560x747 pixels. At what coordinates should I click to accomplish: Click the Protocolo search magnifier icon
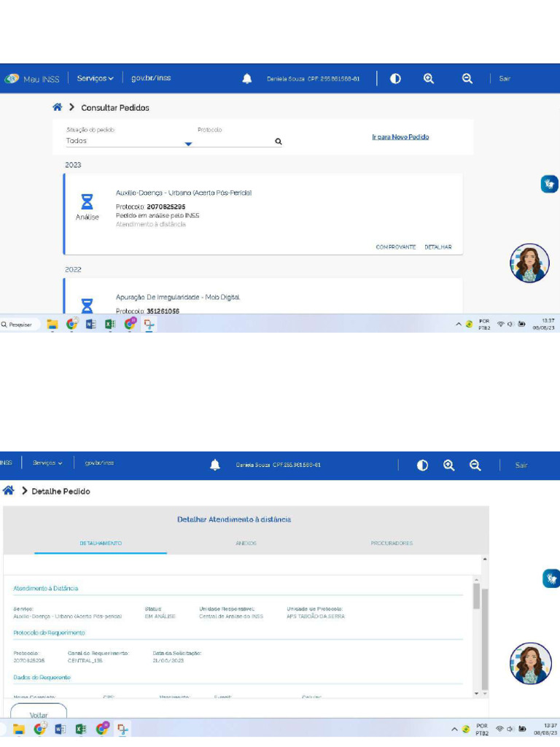pos(278,142)
